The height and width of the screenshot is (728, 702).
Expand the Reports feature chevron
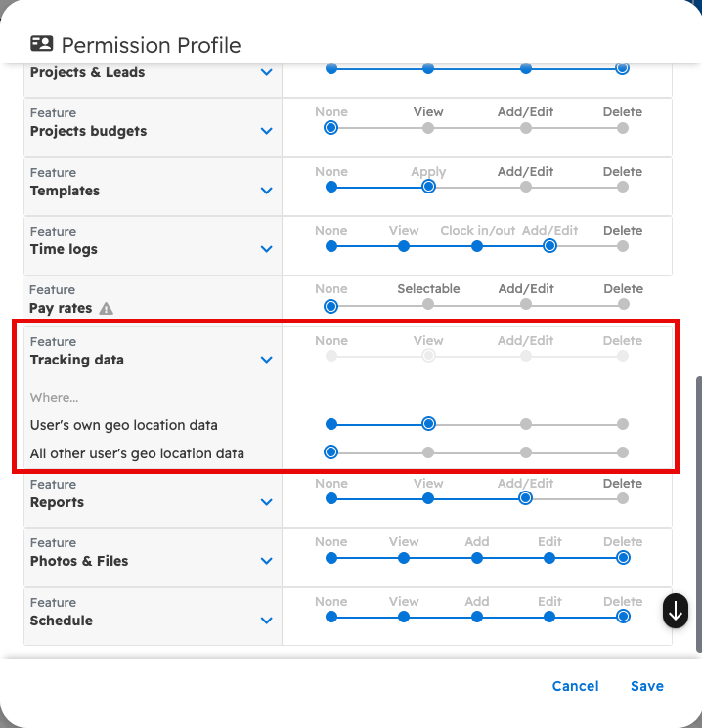(x=267, y=502)
